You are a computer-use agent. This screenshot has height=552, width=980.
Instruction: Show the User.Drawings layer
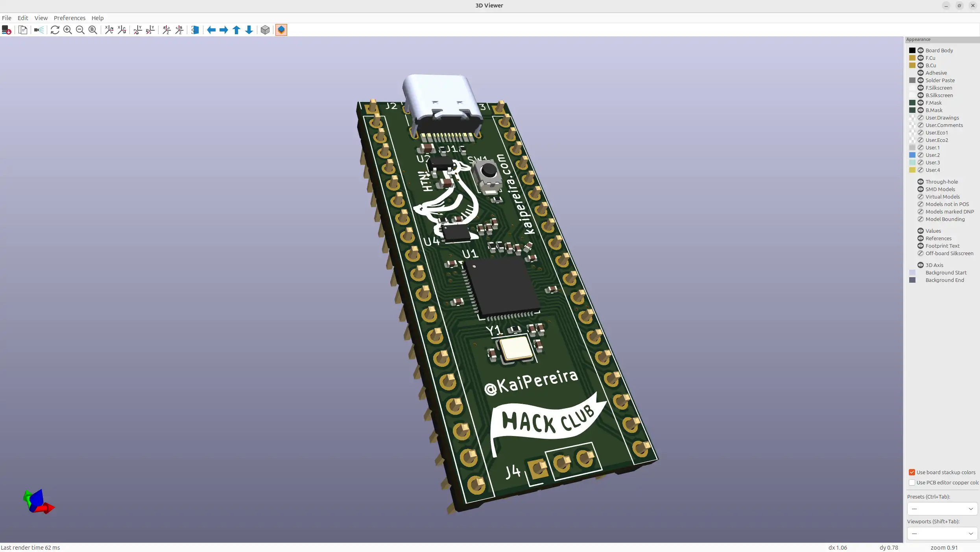pos(921,118)
